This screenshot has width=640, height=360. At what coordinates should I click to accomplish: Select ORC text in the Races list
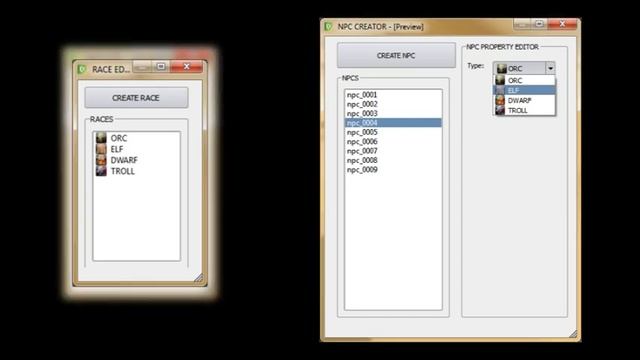tap(119, 138)
